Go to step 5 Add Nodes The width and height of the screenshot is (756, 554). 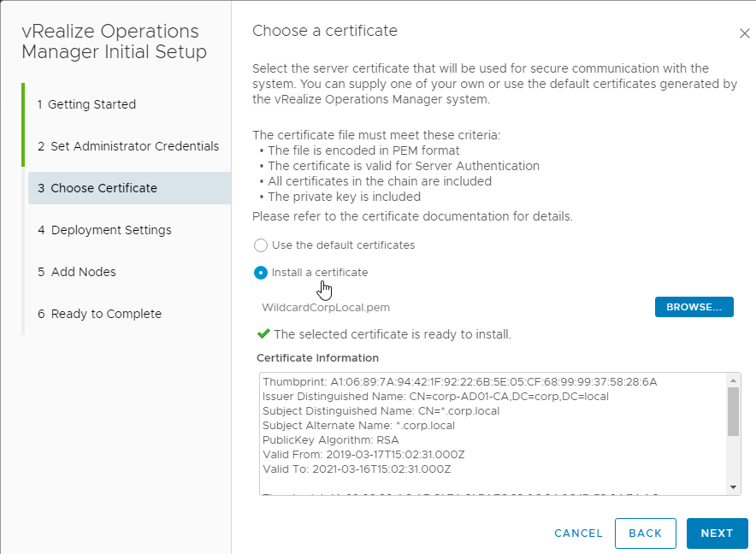tap(77, 272)
